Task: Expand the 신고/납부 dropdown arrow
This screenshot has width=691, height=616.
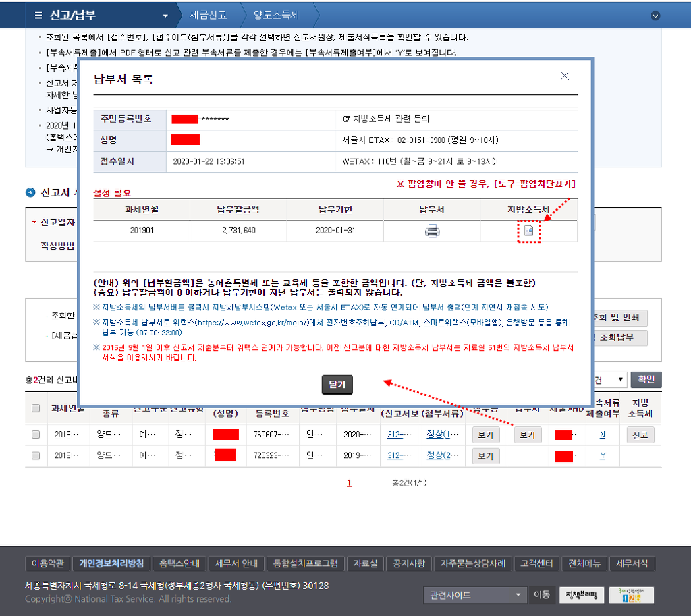Action: 165,16
